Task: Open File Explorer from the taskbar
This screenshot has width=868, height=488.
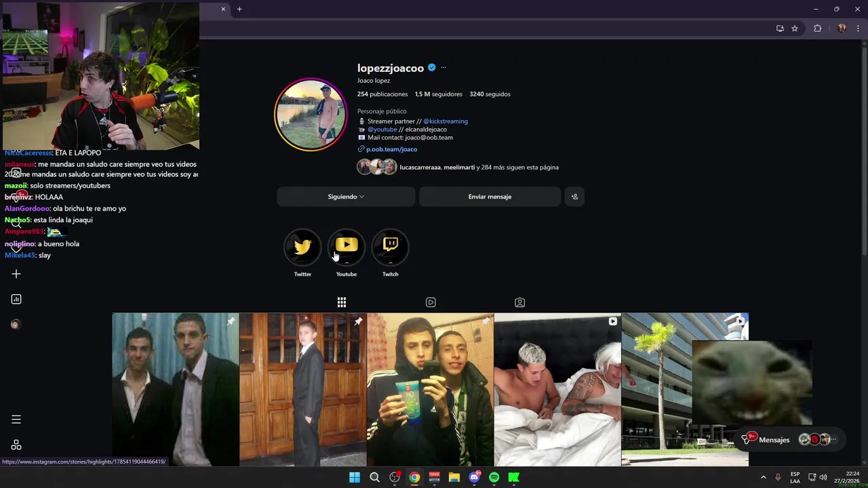Action: coord(454,477)
